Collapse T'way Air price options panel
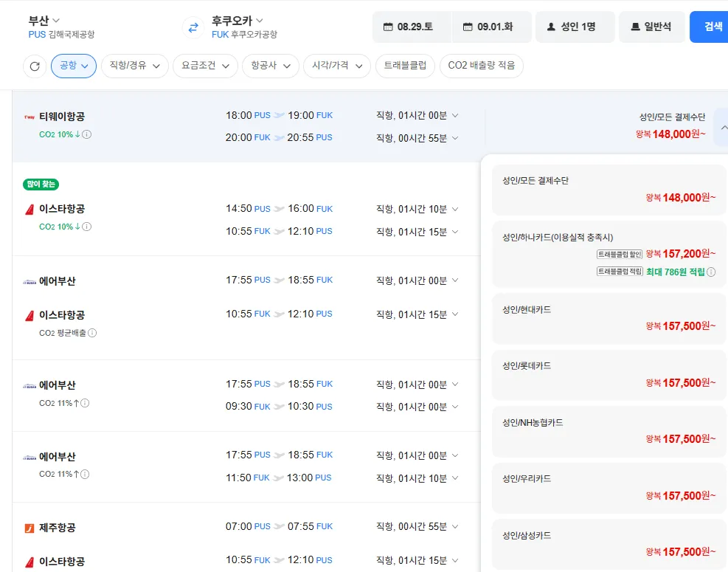This screenshot has width=728, height=572. (x=724, y=128)
